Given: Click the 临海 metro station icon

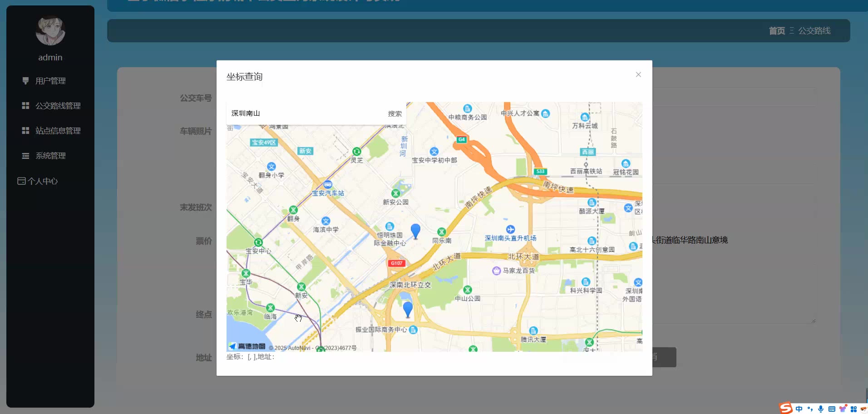Looking at the screenshot, I should point(270,308).
